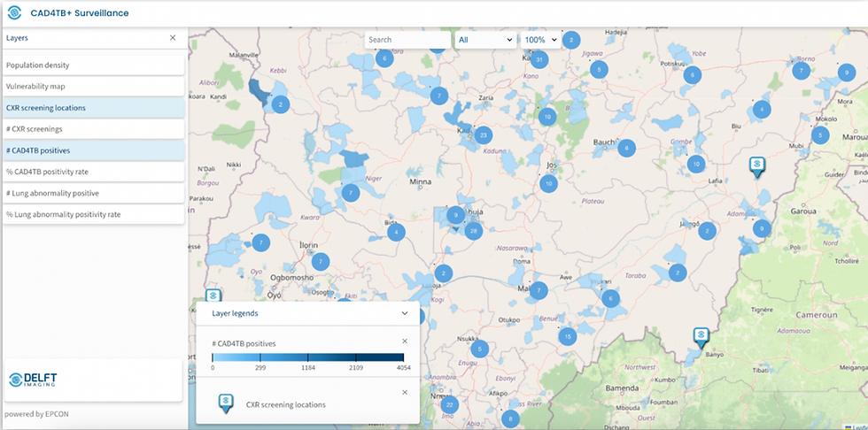
Task: Click the cluster marker 6 in Yobe
Action: tap(693, 75)
